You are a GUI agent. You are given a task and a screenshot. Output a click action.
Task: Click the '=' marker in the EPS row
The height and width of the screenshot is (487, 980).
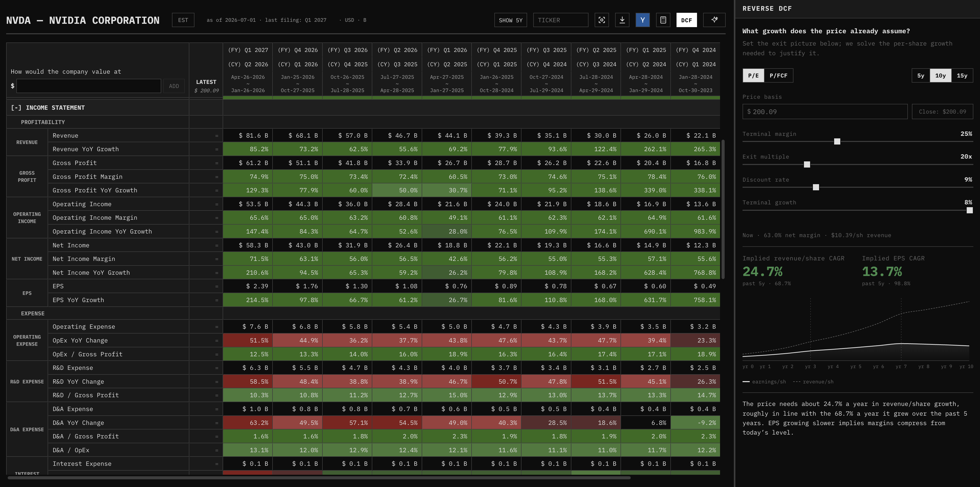click(x=217, y=286)
